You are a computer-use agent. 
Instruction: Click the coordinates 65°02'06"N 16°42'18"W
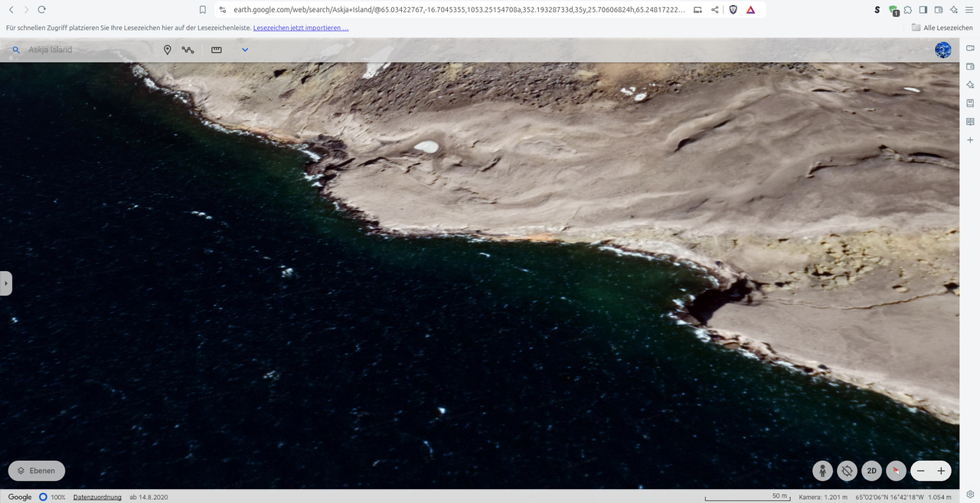pyautogui.click(x=888, y=497)
